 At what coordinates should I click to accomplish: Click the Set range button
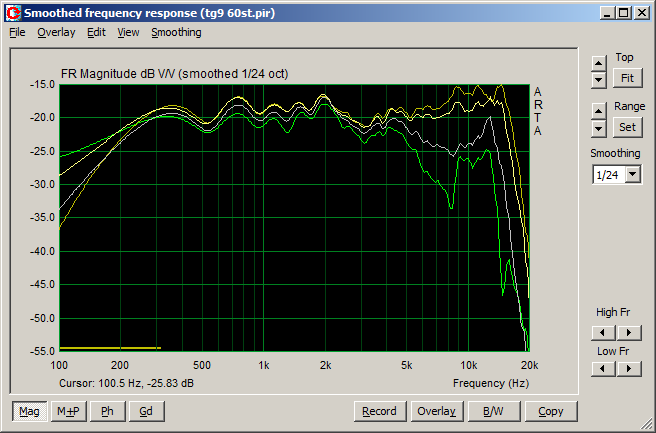[x=627, y=127]
